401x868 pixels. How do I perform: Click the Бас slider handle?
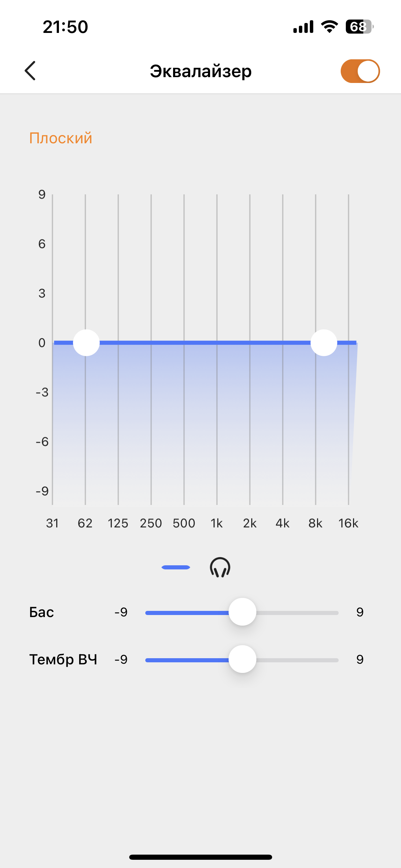[242, 612]
